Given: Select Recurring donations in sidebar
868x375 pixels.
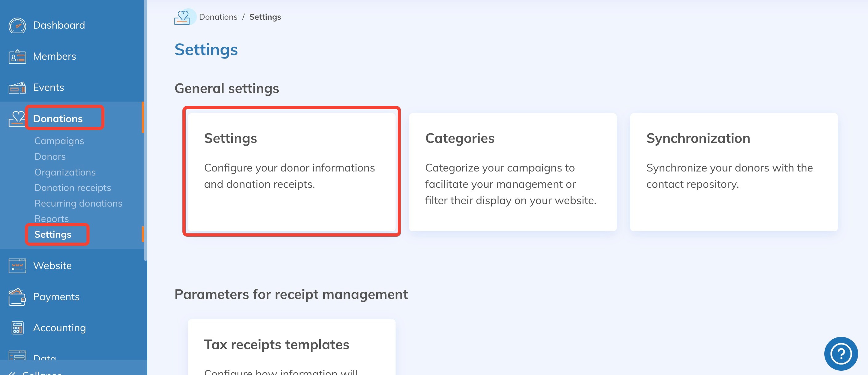Looking at the screenshot, I should 78,203.
